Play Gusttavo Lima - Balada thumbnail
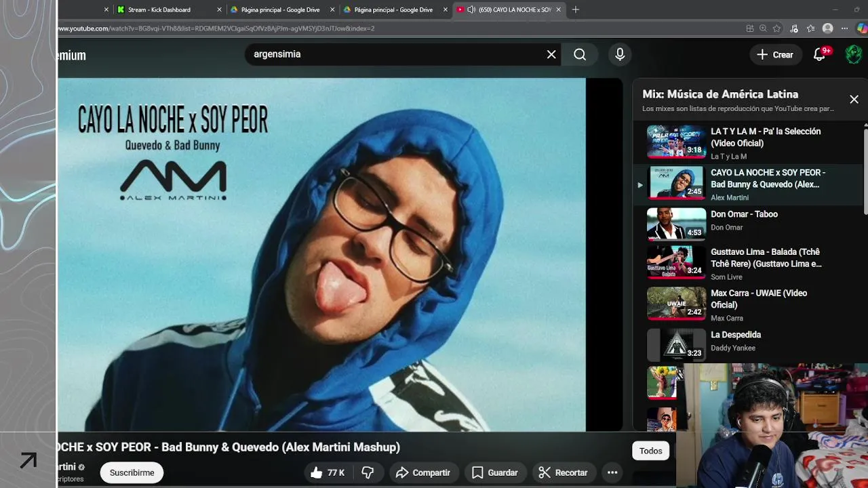 [x=676, y=262]
